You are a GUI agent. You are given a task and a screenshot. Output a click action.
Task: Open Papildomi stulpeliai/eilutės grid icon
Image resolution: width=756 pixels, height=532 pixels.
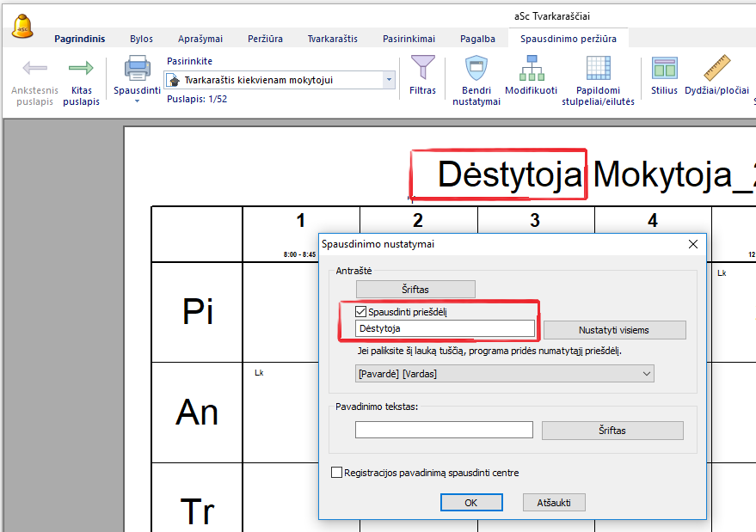[x=598, y=68]
